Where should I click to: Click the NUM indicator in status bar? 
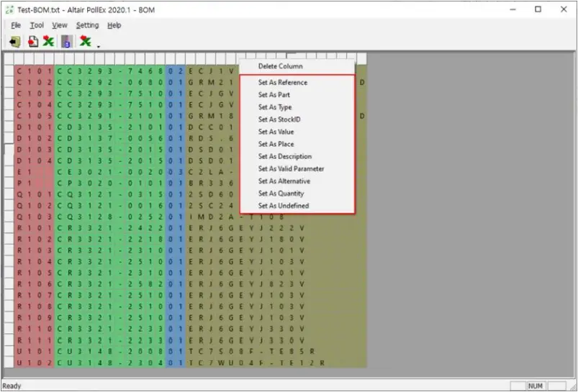[x=536, y=386]
